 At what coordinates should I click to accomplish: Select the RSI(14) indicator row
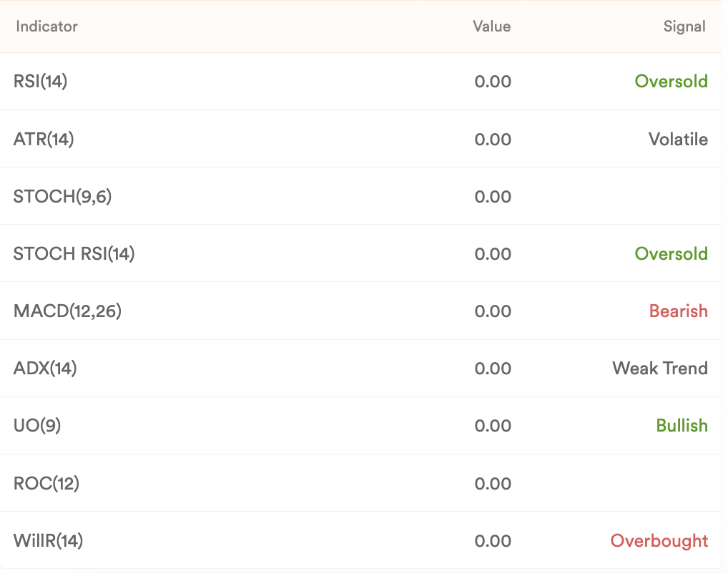[360, 82]
